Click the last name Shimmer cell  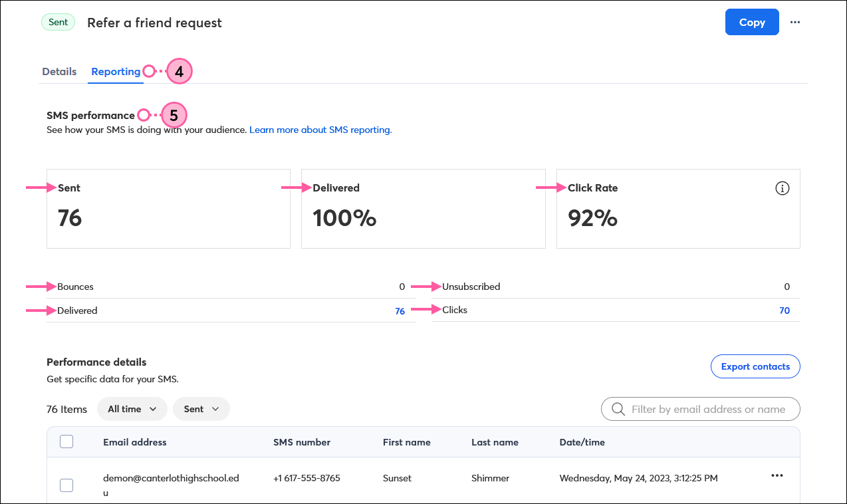coord(490,478)
